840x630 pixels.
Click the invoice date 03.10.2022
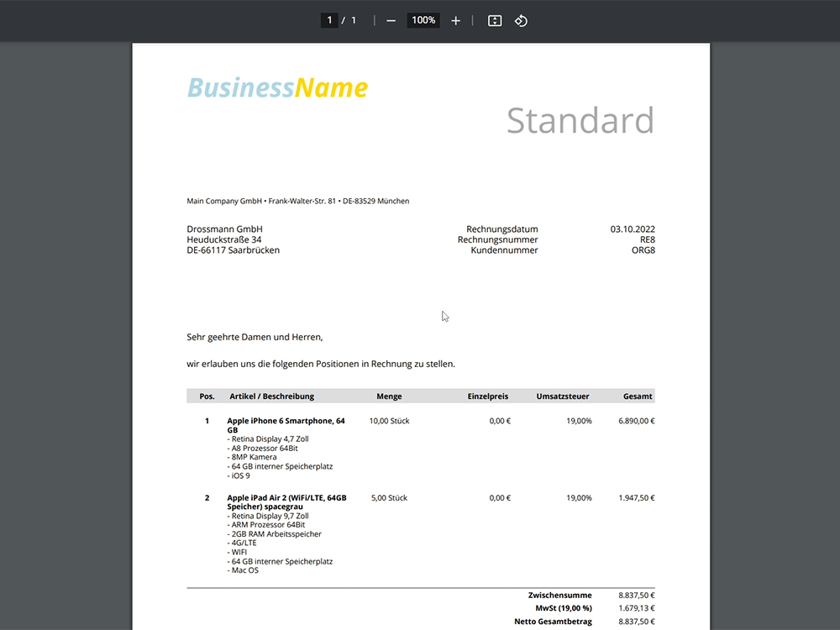point(633,229)
